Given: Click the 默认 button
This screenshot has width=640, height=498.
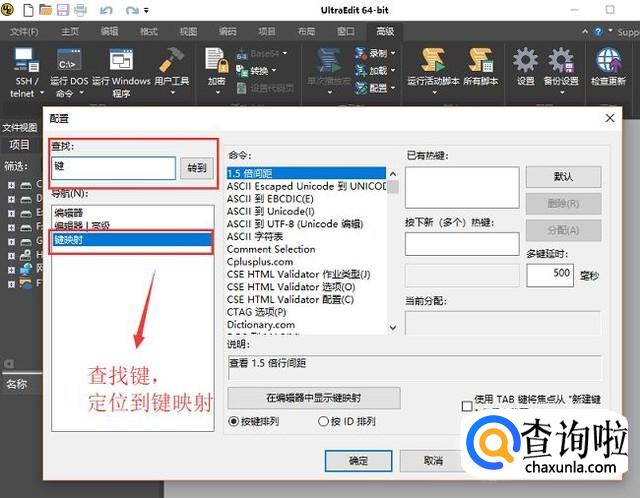Looking at the screenshot, I should (x=563, y=177).
